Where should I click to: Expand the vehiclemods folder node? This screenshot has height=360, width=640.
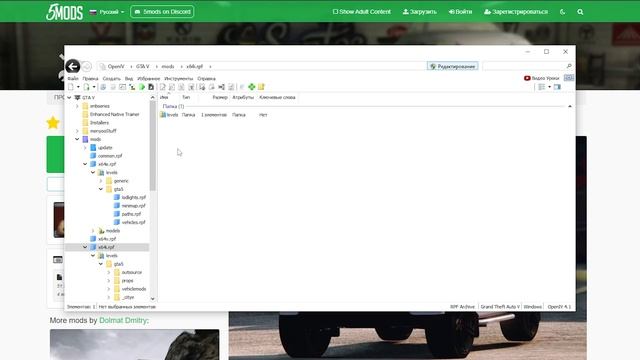109,289
